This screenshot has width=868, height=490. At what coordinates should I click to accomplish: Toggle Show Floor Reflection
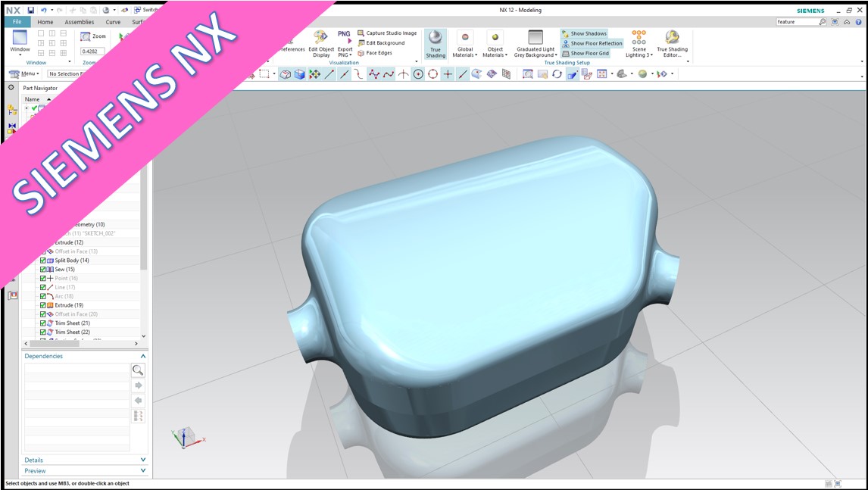click(x=592, y=43)
